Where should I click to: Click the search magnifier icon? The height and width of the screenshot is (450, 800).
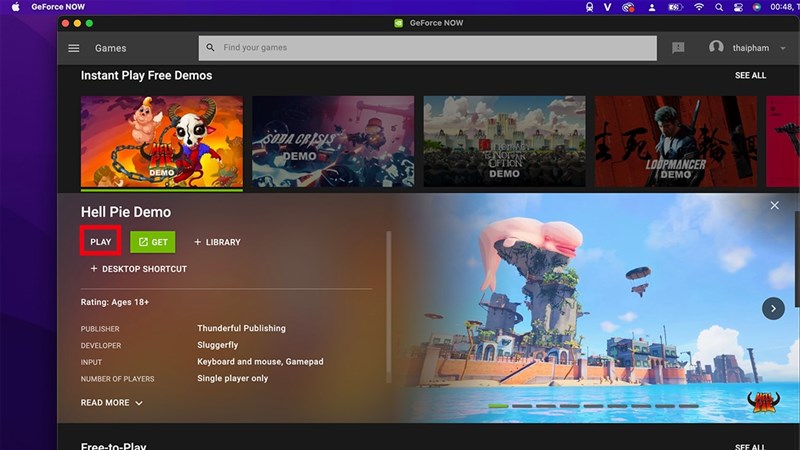tap(210, 47)
